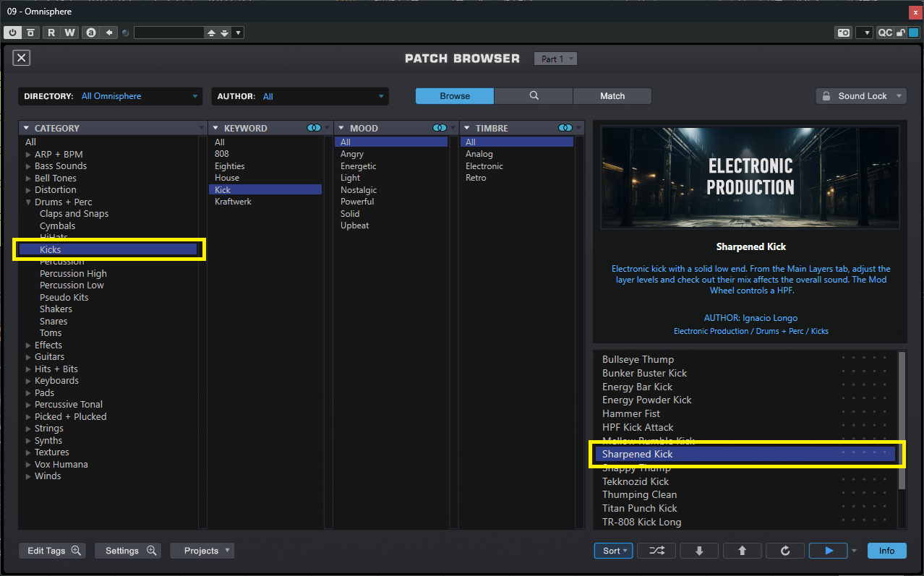
Task: Toggle the Keyword column link filter
Action: [x=314, y=128]
